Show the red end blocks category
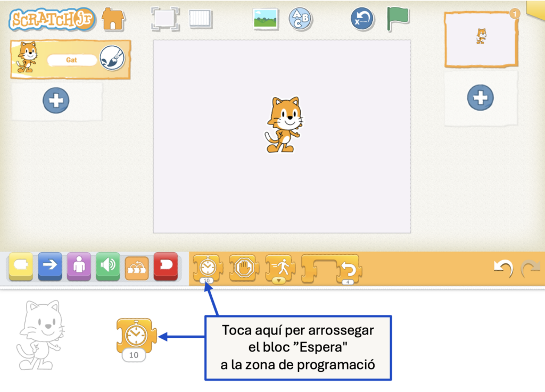The width and height of the screenshot is (545, 392). (166, 266)
